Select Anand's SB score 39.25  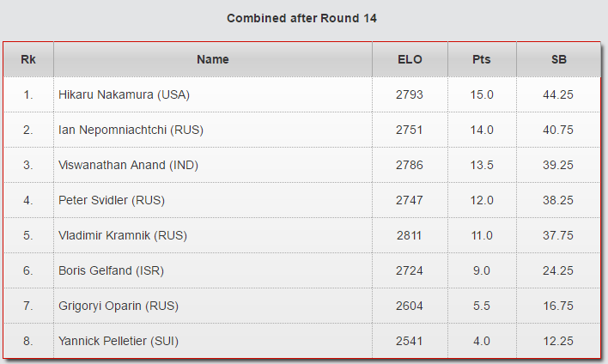pos(558,166)
